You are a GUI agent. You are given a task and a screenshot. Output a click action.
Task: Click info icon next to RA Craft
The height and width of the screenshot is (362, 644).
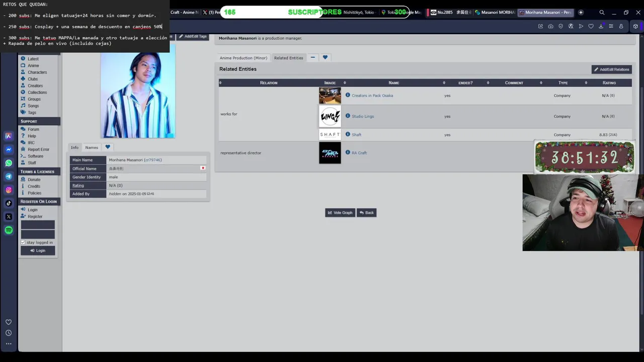(x=348, y=152)
